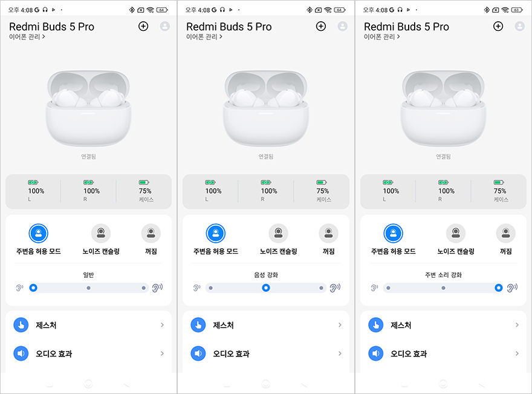Tap the R earbud battery icon on the 음성 강화 screen

(x=265, y=182)
